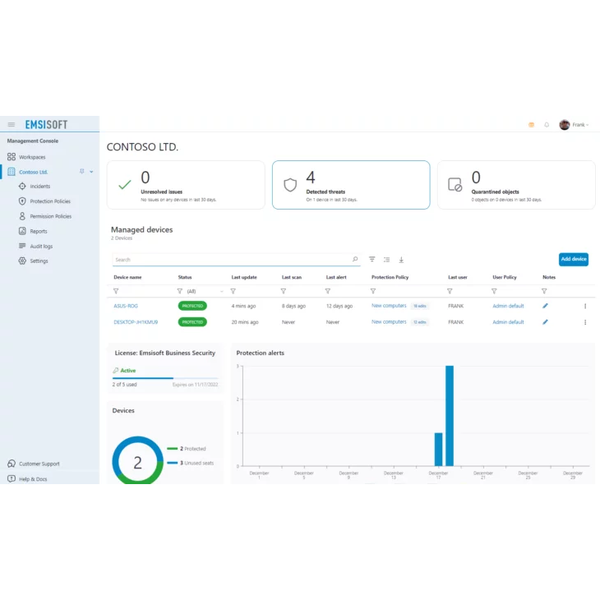600x600 pixels.
Task: Click the Notes filter icon
Action: click(544, 291)
